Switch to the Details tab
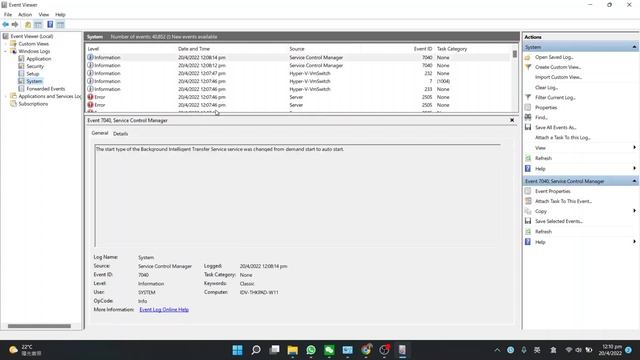Viewport: 640px width, 360px height. [120, 133]
